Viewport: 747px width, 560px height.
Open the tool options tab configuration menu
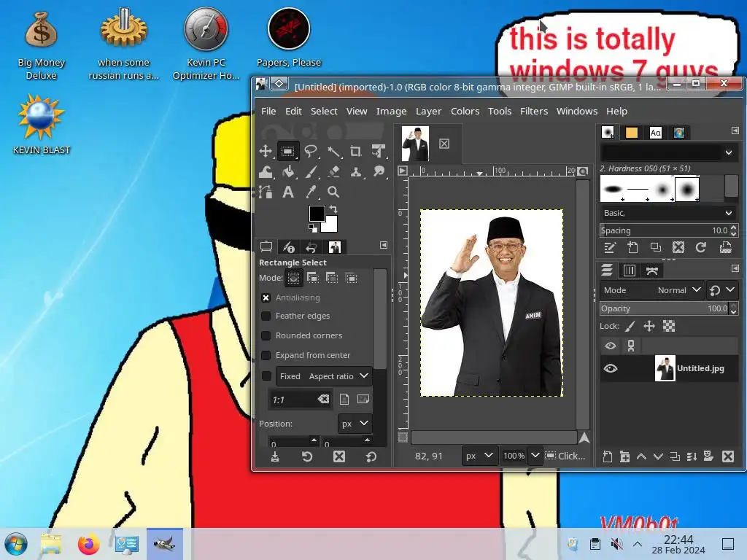click(x=384, y=245)
